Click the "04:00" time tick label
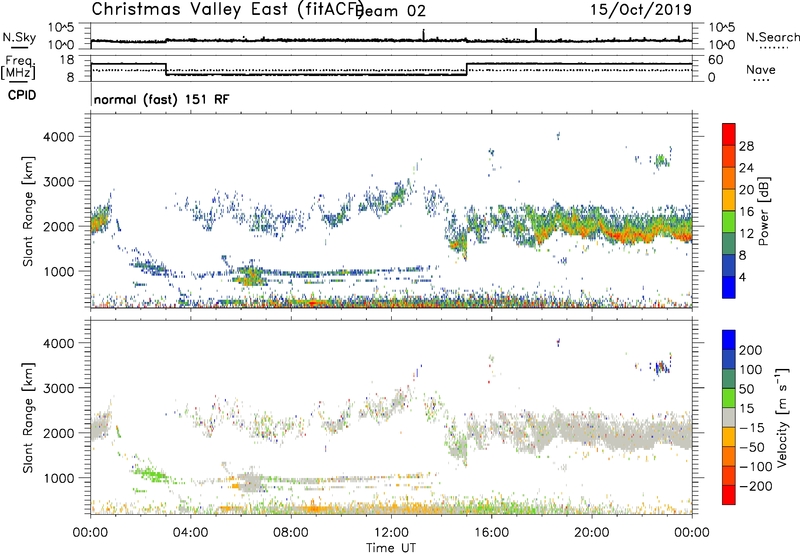Image resolution: width=800 pixels, height=554 pixels. click(x=190, y=533)
